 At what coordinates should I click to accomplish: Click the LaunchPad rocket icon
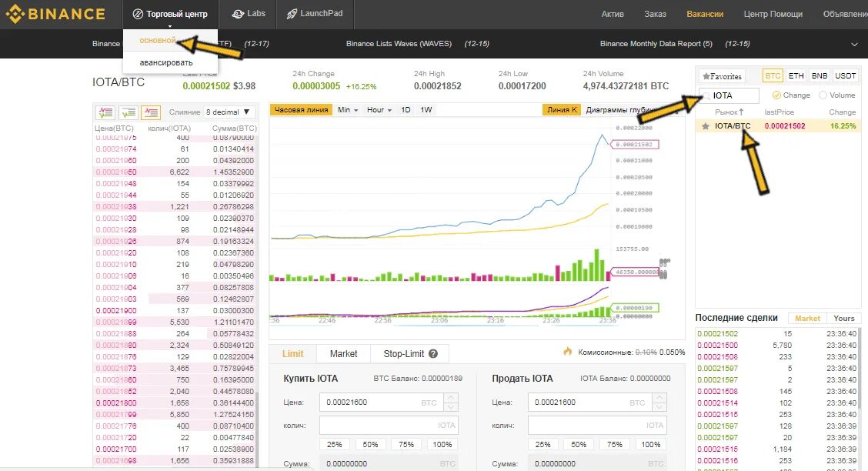(292, 14)
